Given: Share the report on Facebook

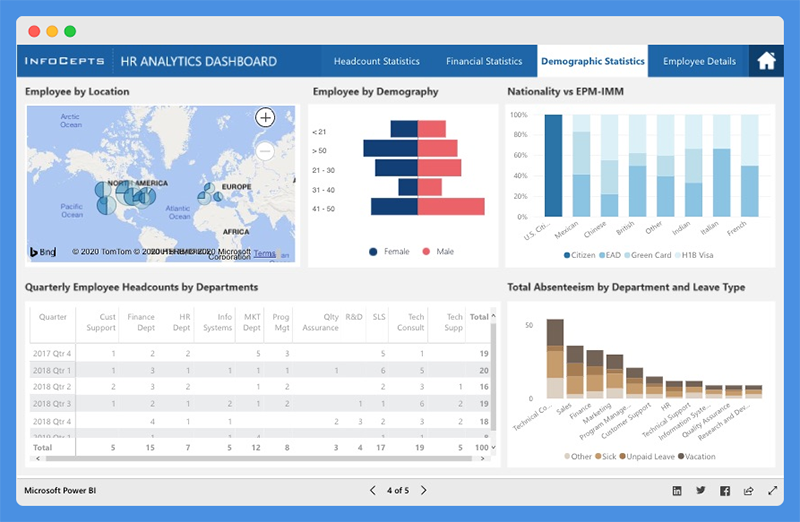Looking at the screenshot, I should tap(724, 491).
